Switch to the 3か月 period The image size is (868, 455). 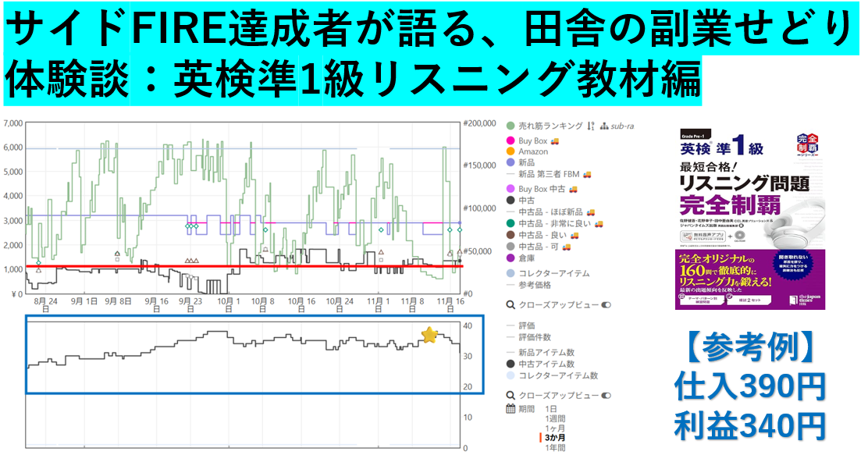[555, 439]
